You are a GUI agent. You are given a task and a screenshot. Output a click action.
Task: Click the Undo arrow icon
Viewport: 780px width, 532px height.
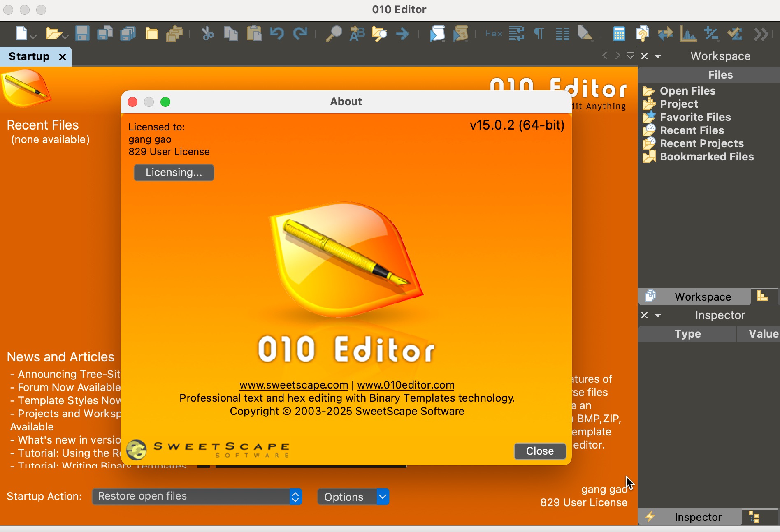(277, 33)
